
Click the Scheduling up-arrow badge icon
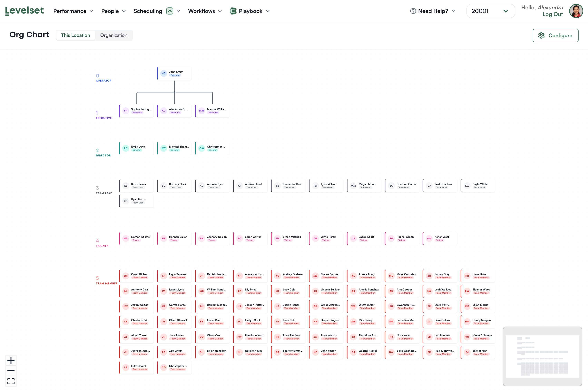[170, 11]
